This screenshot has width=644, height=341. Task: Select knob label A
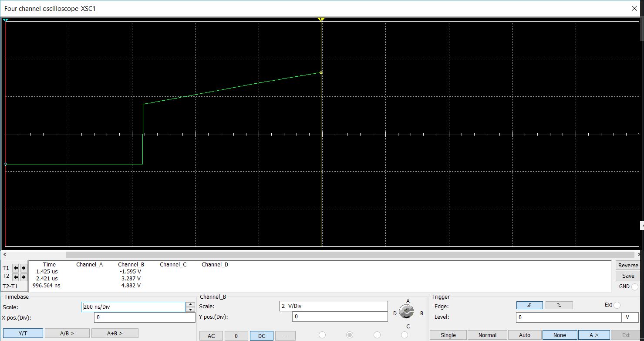[x=408, y=301]
